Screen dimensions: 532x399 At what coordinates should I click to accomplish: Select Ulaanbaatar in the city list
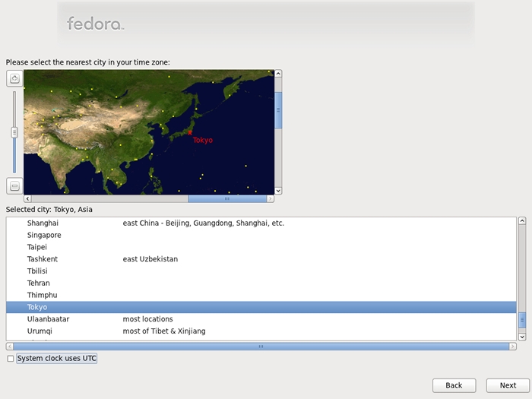pos(261,319)
